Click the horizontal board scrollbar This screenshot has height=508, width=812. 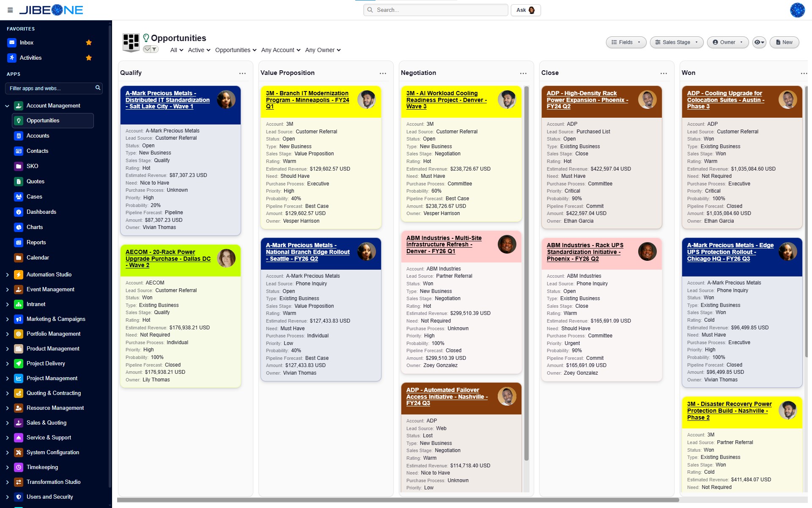point(398,500)
